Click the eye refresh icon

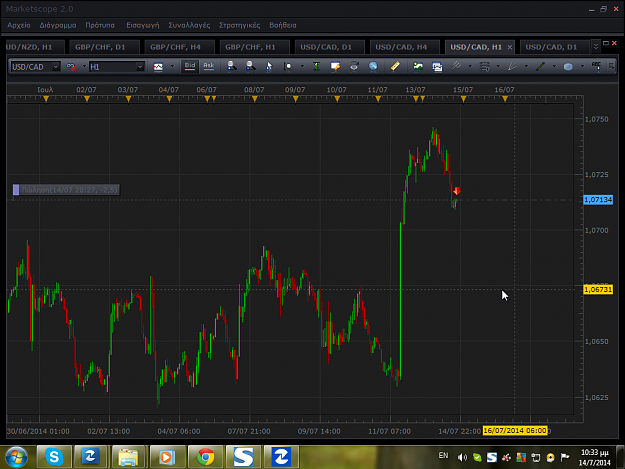click(354, 67)
